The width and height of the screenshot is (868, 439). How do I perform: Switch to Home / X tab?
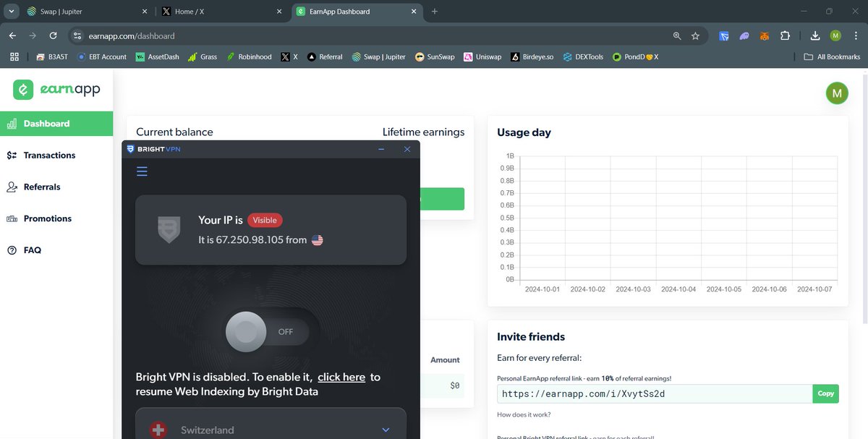tap(223, 12)
